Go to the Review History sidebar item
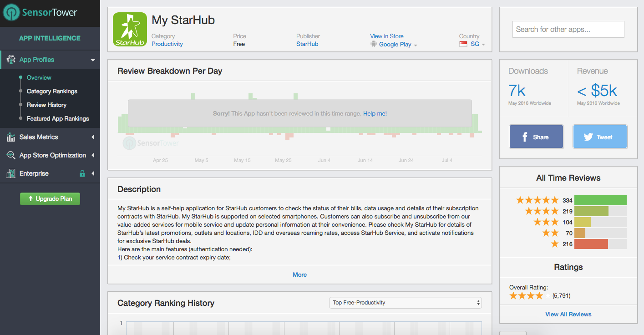Image resolution: width=644 pixels, height=335 pixels. [46, 105]
